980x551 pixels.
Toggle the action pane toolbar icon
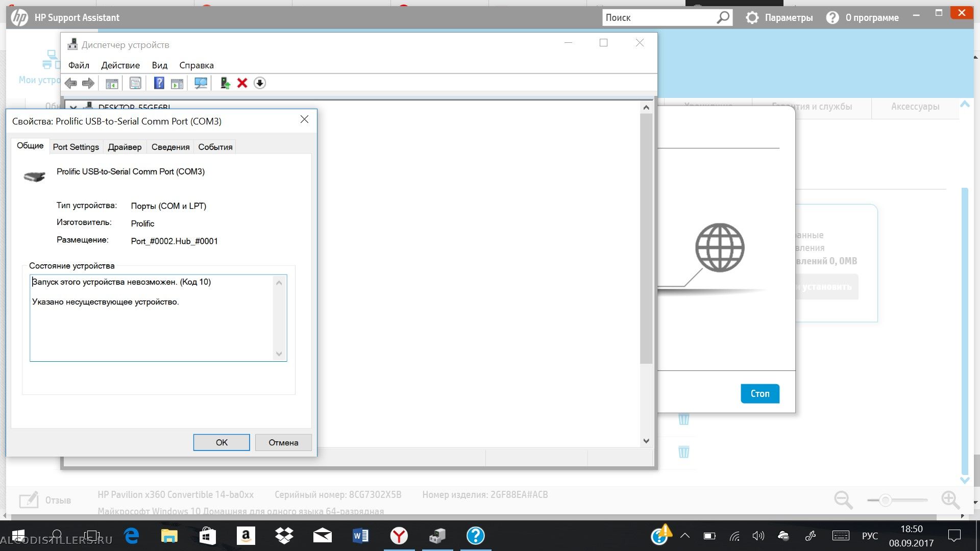(x=177, y=83)
